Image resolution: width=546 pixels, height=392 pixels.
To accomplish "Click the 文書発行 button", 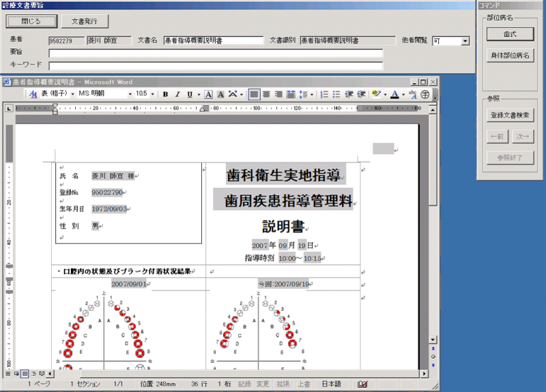I will point(84,21).
